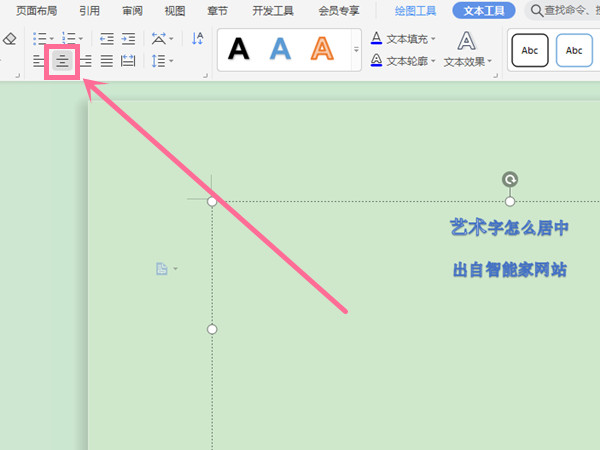Click the increase indent icon
This screenshot has height=450, width=600.
click(128, 39)
